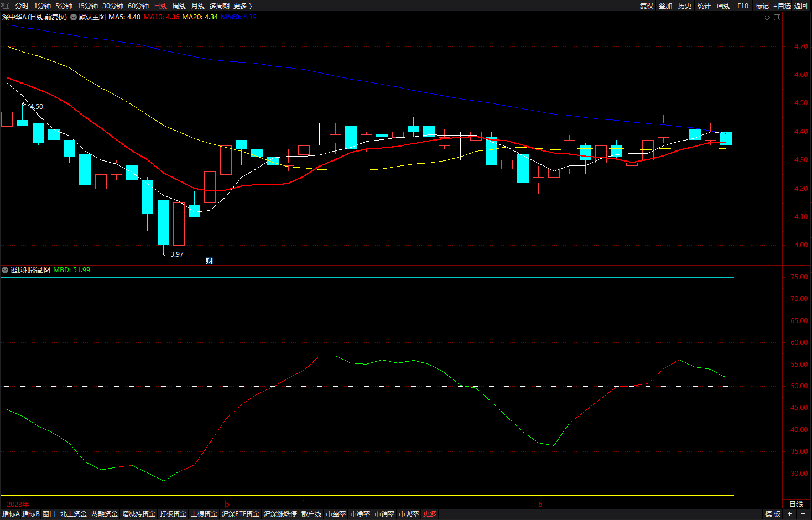This screenshot has width=812, height=520.
Task: Click the 返回 back button
Action: click(801, 6)
